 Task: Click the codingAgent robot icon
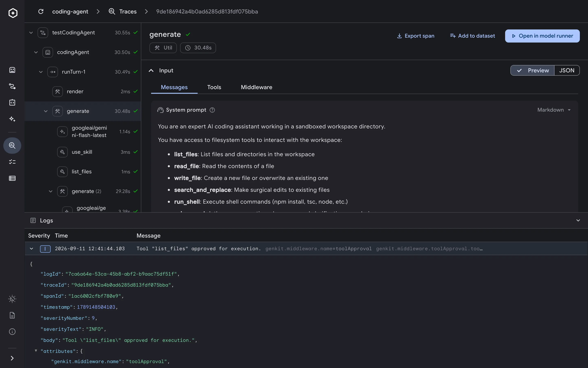[48, 52]
